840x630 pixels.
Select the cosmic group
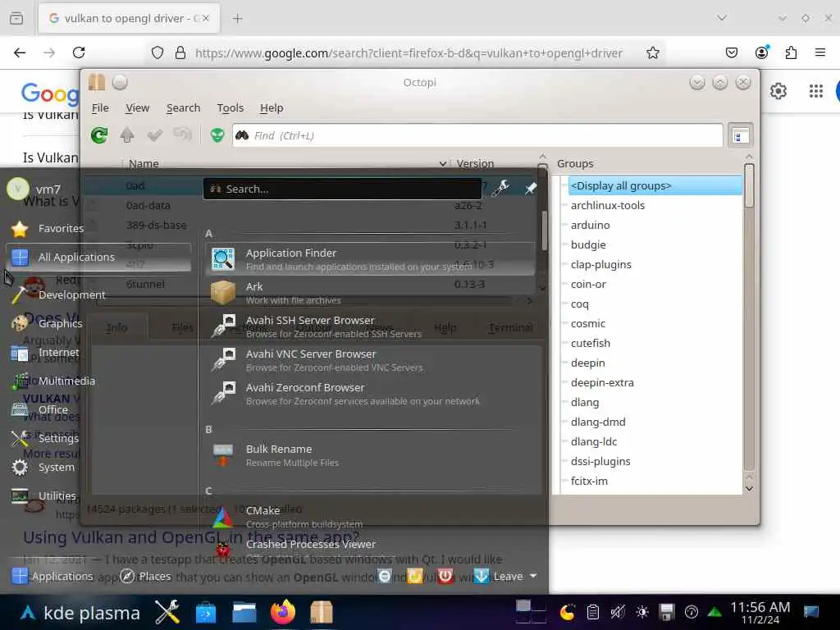(587, 323)
